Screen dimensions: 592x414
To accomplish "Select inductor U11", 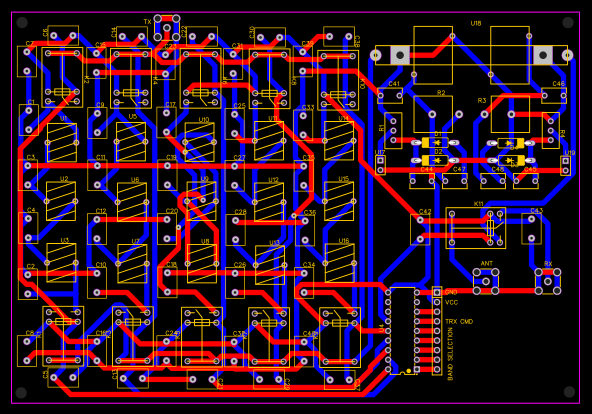I will pyautogui.click(x=269, y=141).
